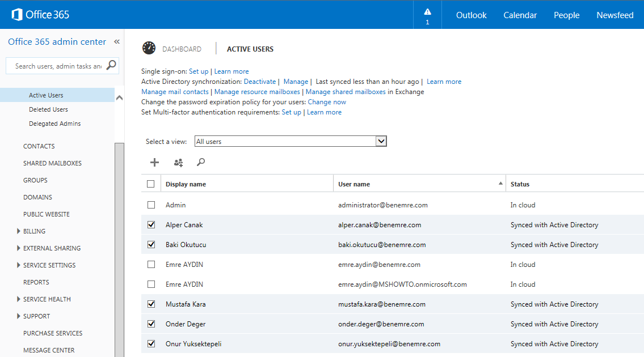
Task: Open MESSAGE CENTER in the sidebar
Action: (x=49, y=350)
